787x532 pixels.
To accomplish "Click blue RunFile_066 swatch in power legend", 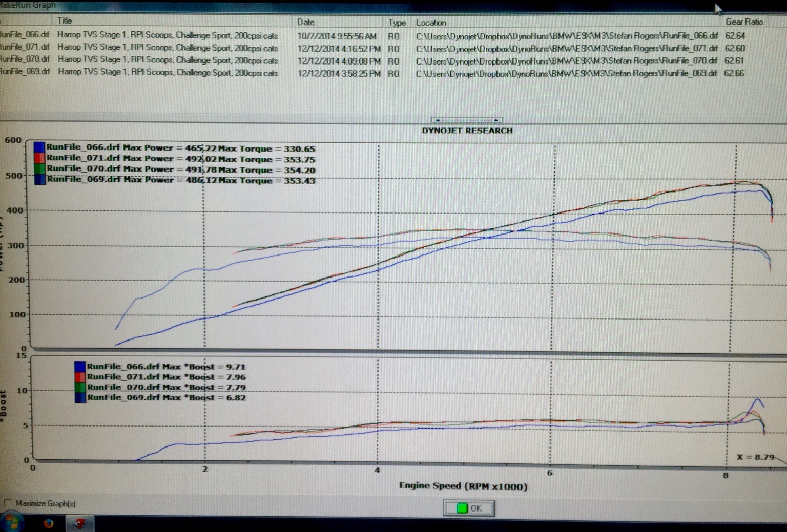I will pos(39,147).
